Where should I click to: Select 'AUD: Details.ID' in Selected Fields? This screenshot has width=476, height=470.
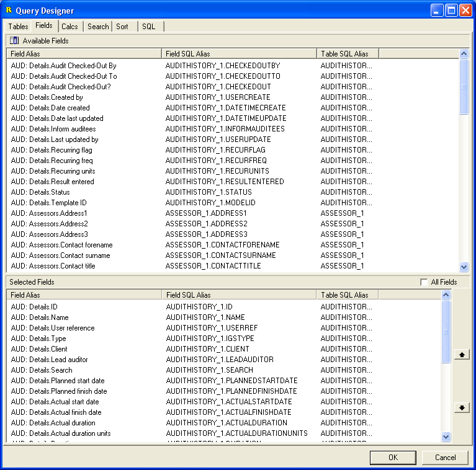[x=224, y=307]
